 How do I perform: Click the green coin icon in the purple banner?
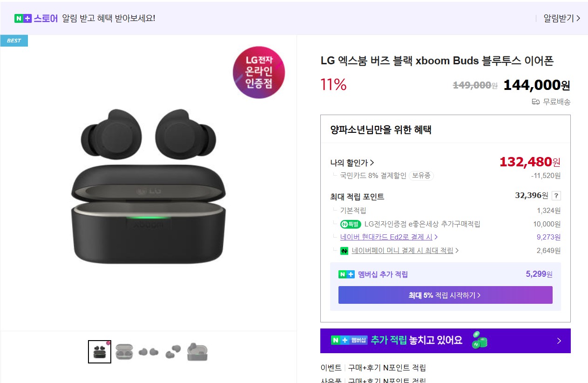(x=480, y=341)
